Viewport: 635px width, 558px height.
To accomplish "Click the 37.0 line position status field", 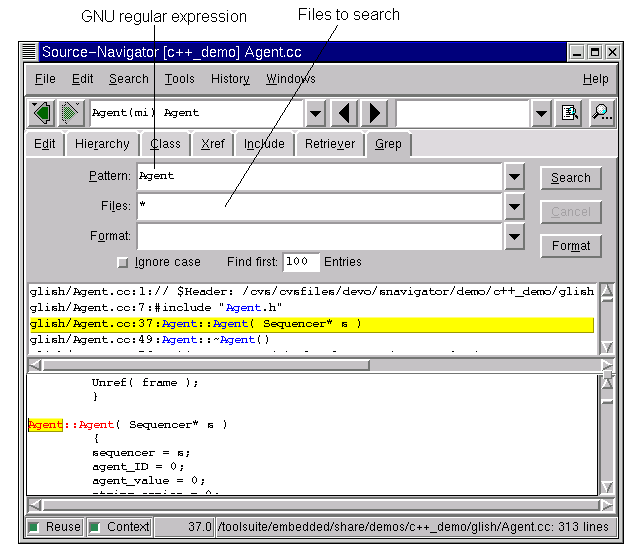I will coord(185,527).
